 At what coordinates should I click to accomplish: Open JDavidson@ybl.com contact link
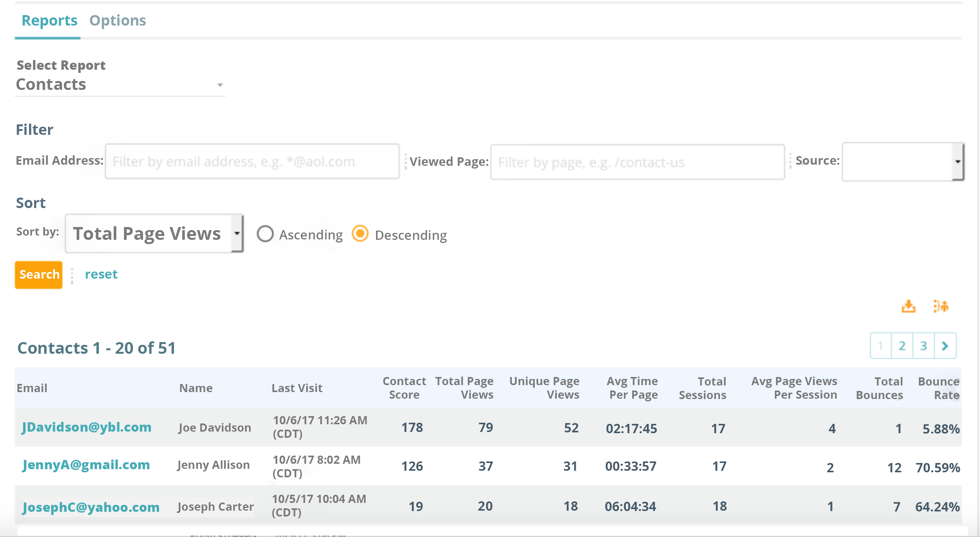click(87, 427)
